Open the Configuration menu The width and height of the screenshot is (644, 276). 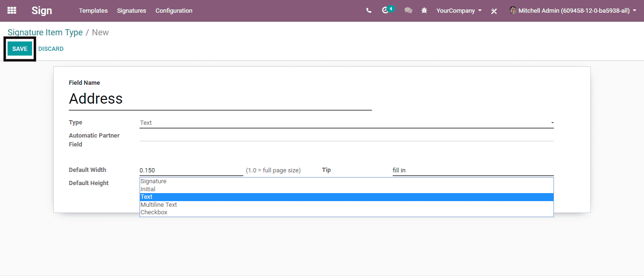click(174, 10)
